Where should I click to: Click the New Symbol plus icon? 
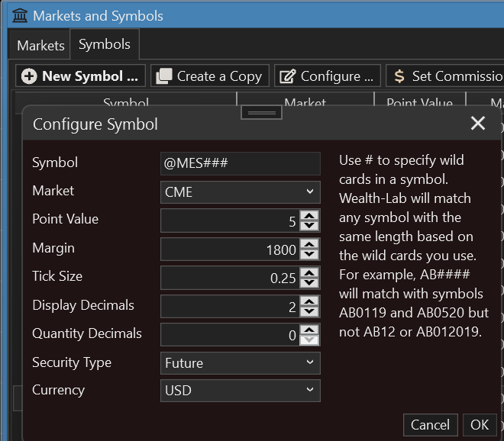coord(29,76)
